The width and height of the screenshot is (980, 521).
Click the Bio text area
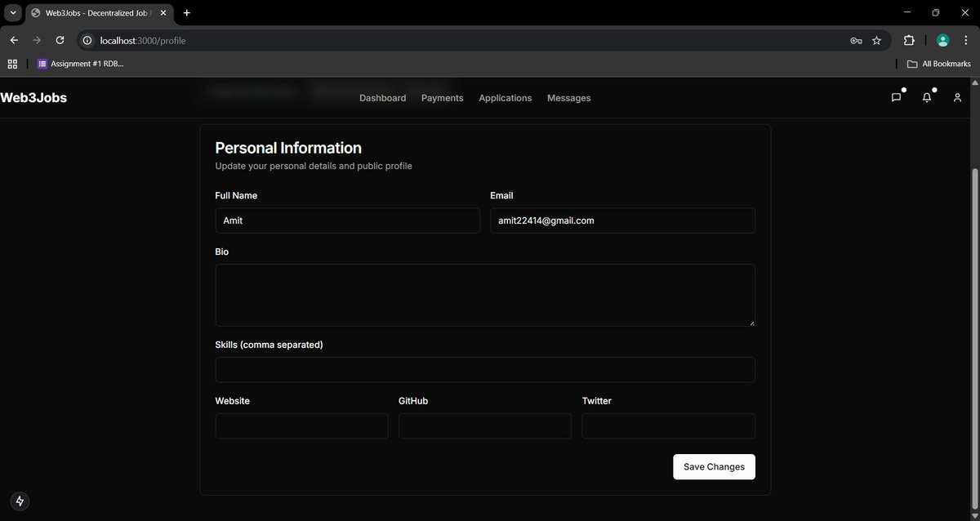point(485,295)
